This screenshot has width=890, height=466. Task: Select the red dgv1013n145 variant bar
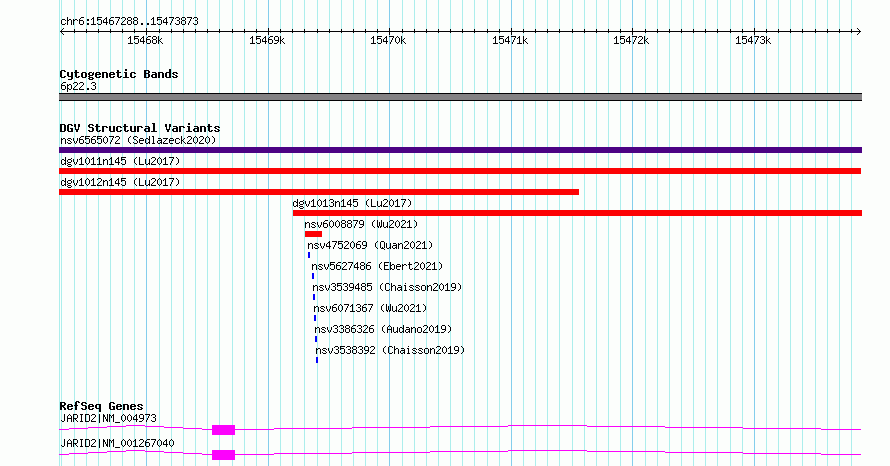(x=577, y=213)
